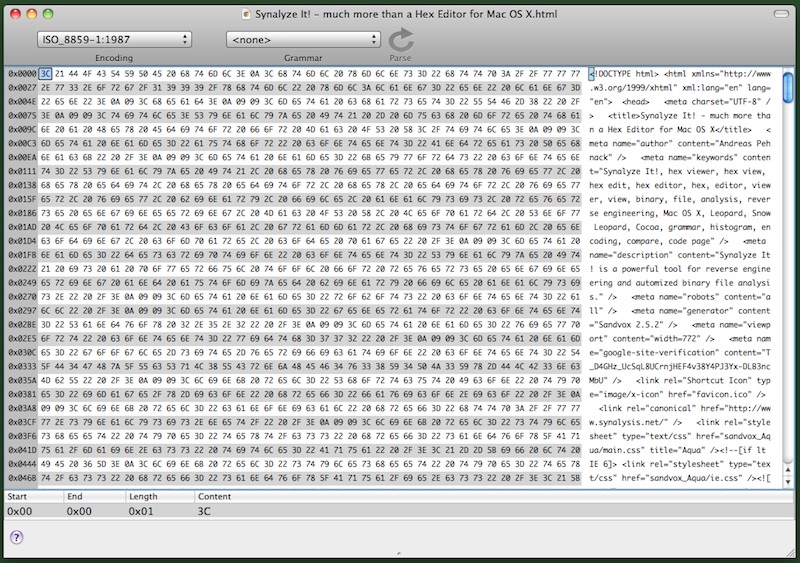Click the split-view resize handle at bottom
800x563 pixels.
tap(399, 553)
